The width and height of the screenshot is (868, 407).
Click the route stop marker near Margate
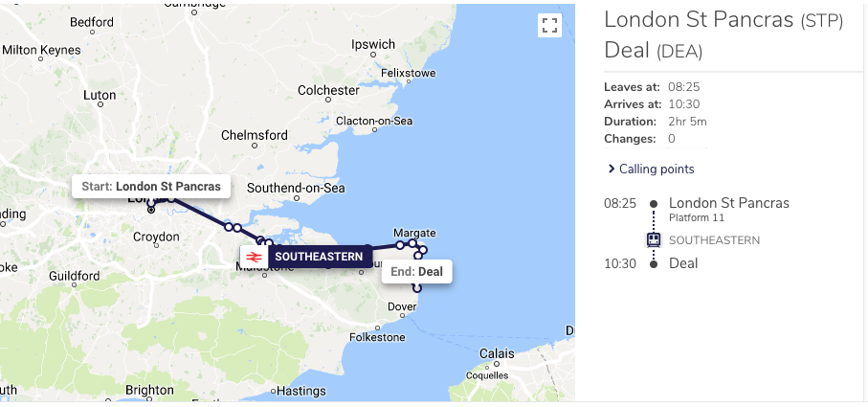(412, 243)
